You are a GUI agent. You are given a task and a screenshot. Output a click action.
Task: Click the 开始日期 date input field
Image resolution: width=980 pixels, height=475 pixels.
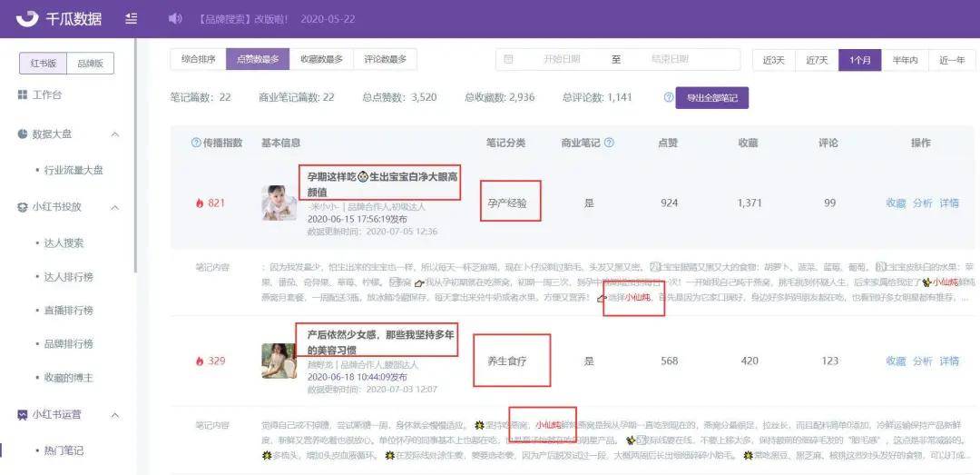(x=562, y=60)
